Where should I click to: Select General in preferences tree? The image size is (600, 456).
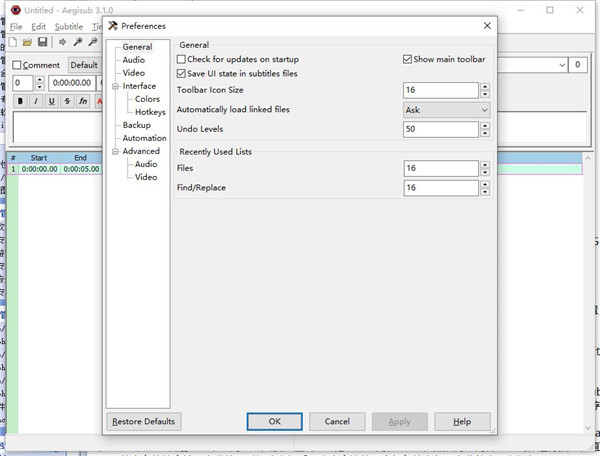pyautogui.click(x=137, y=47)
